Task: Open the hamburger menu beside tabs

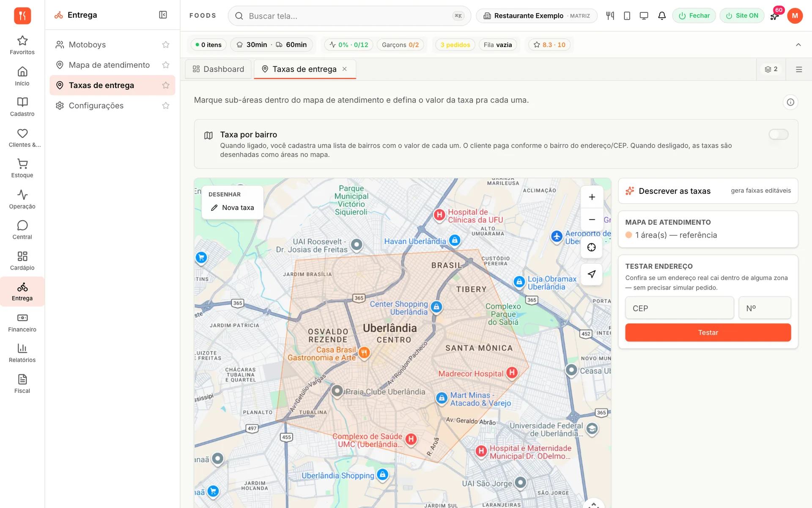Action: pos(799,69)
